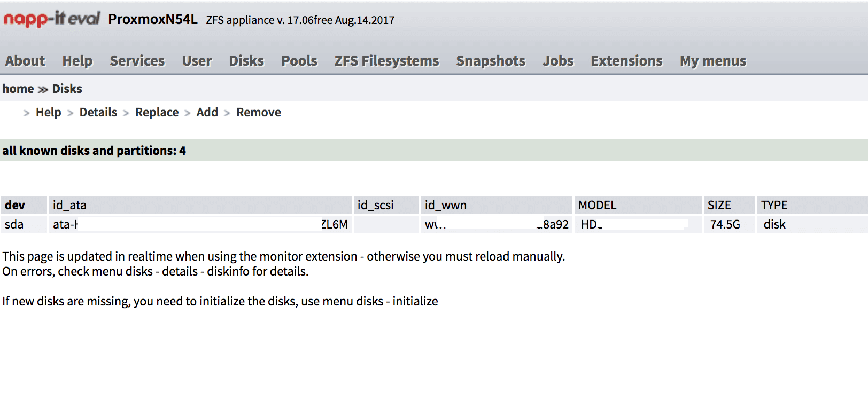Screen dimensions: 868x393
Task: Open My menus
Action: (713, 61)
